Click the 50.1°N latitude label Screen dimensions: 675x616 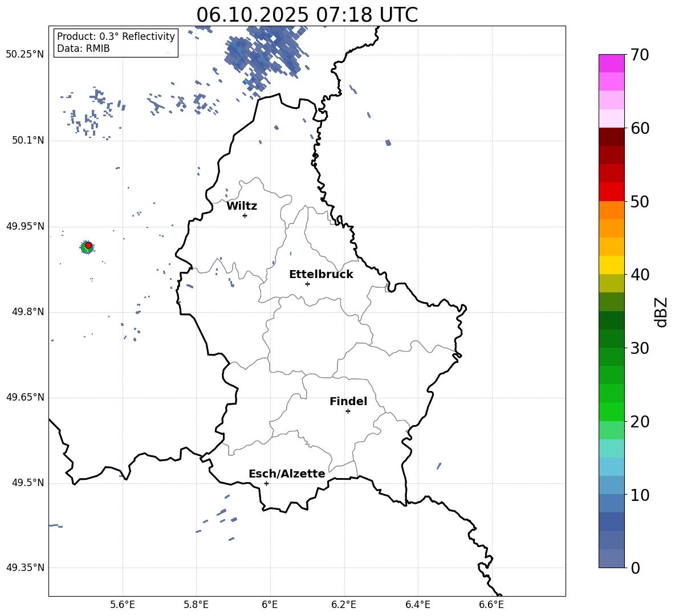point(28,140)
